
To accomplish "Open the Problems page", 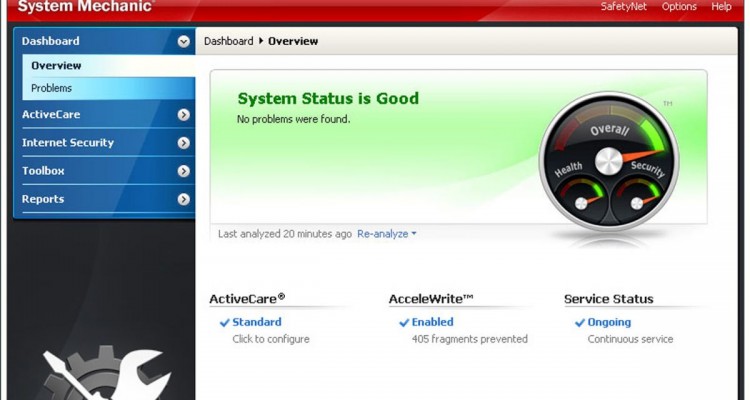I will pyautogui.click(x=108, y=88).
